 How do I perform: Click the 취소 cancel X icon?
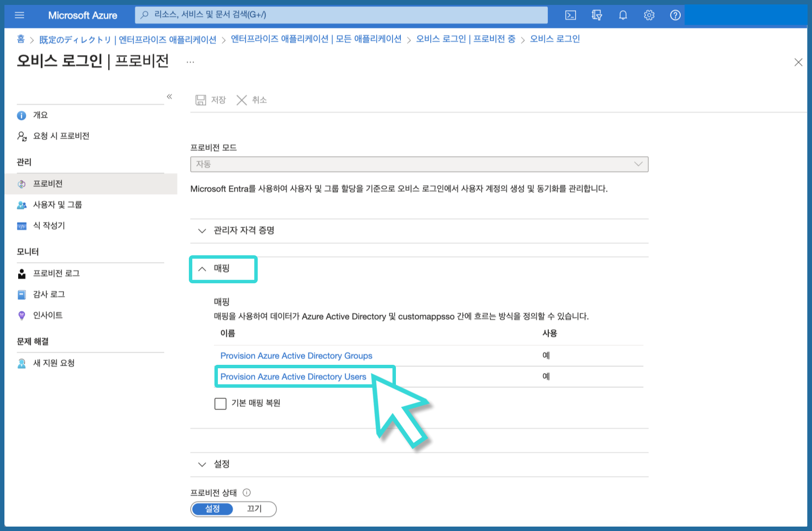point(241,100)
